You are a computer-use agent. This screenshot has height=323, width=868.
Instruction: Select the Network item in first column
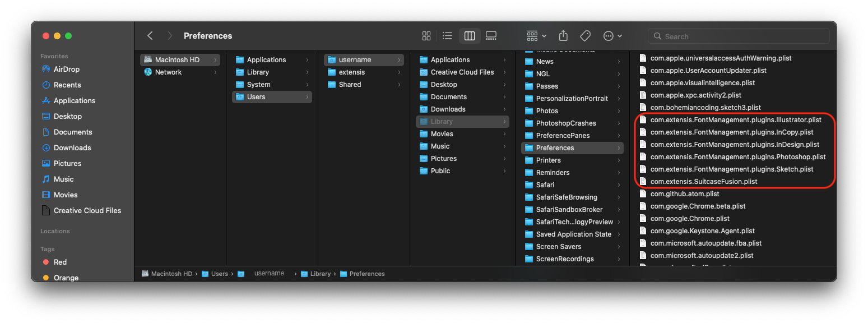point(168,72)
